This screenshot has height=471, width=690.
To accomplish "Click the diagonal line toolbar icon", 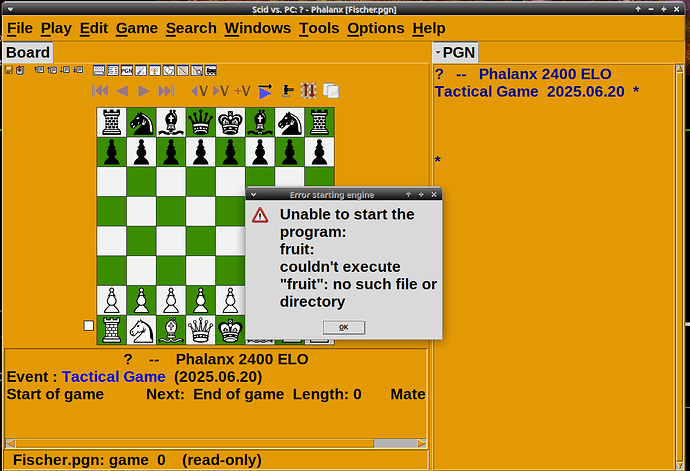I will coord(183,70).
